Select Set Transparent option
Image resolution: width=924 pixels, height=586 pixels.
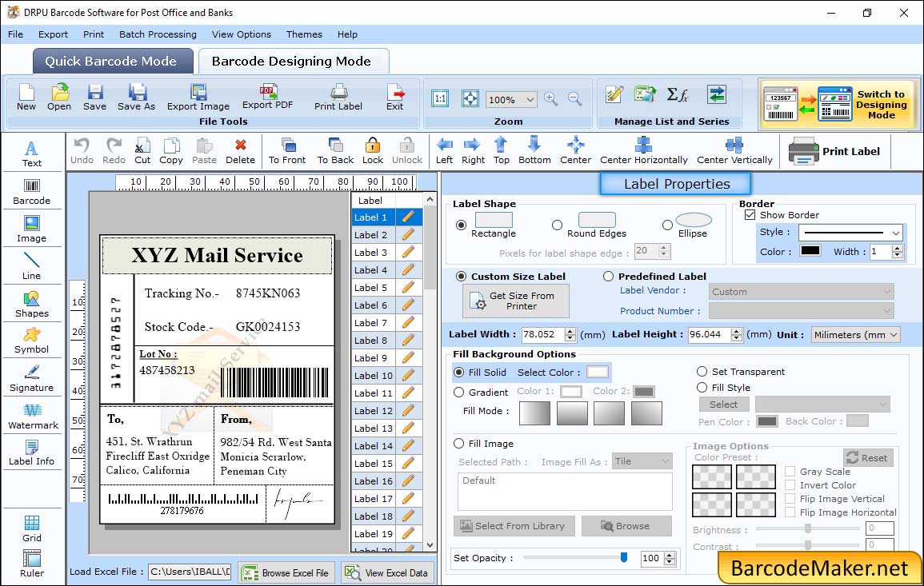pyautogui.click(x=702, y=372)
